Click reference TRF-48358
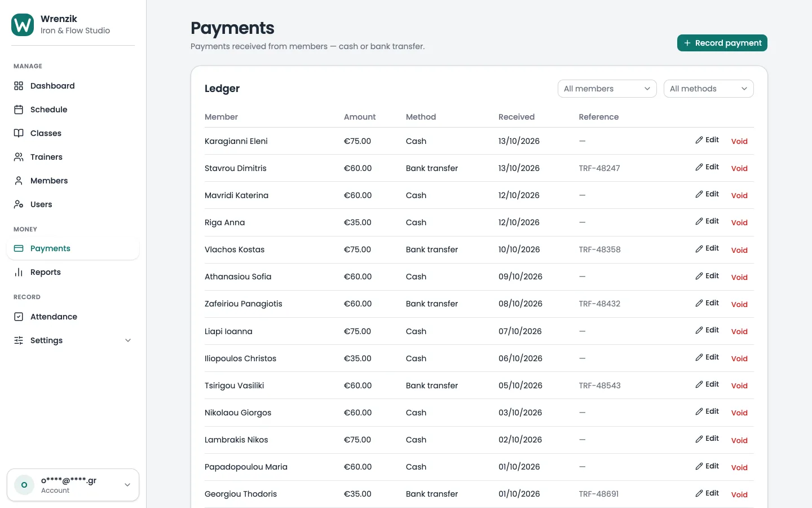The height and width of the screenshot is (508, 812). 599,249
